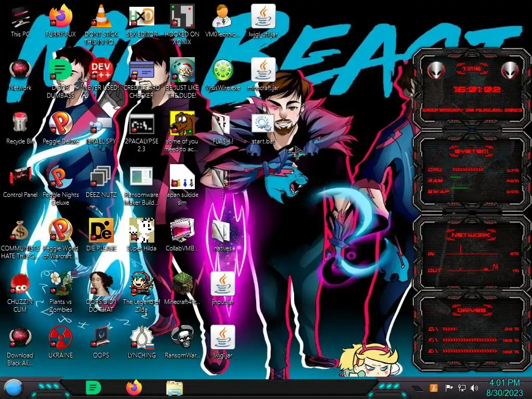The image size is (532, 399).
Task: Select the CollabVMB monitor icon
Action: tap(182, 230)
